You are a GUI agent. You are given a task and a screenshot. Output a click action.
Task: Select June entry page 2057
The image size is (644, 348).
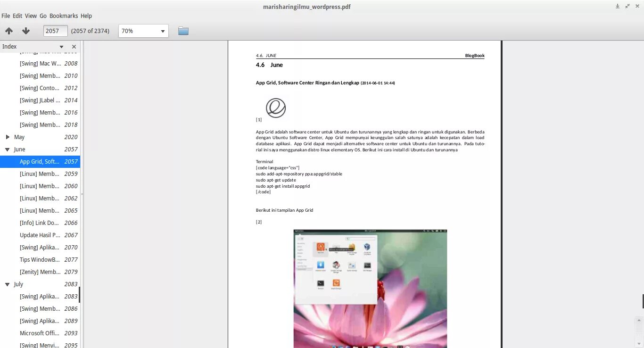[x=40, y=149]
